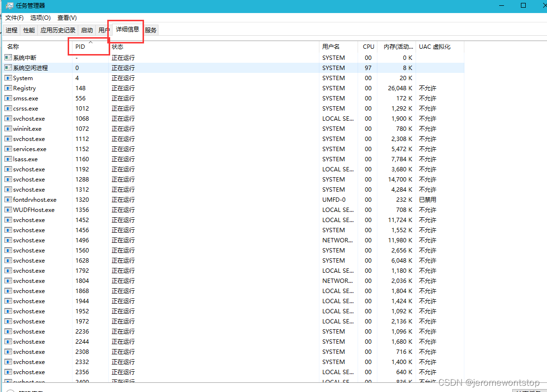The height and width of the screenshot is (392, 547).
Task: Open the 选项(O) menu
Action: tap(40, 18)
